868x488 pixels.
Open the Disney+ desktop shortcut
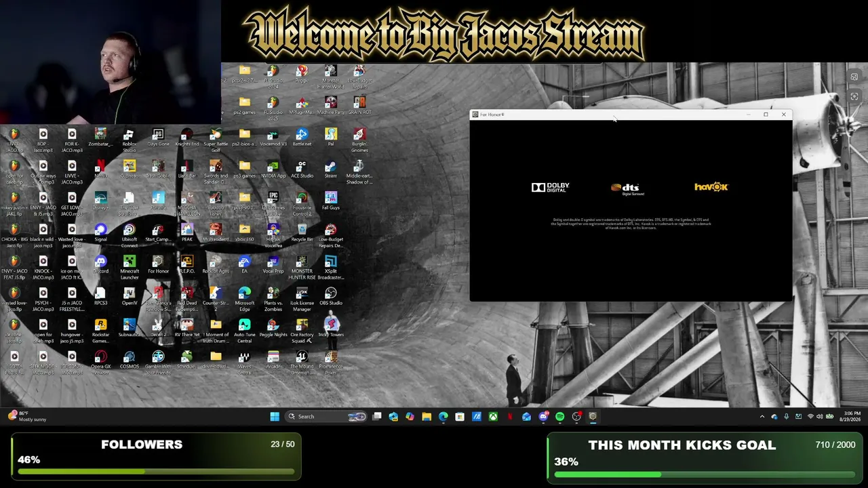coord(100,201)
